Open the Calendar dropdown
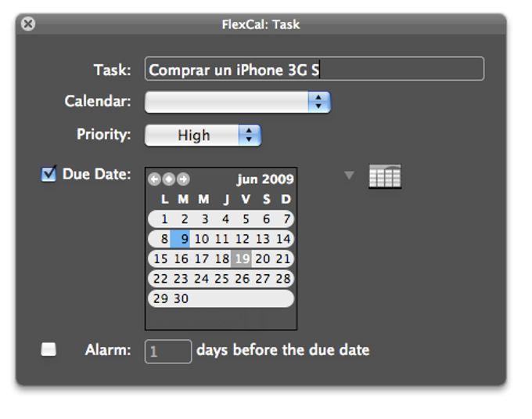The height and width of the screenshot is (419, 532). (x=238, y=102)
